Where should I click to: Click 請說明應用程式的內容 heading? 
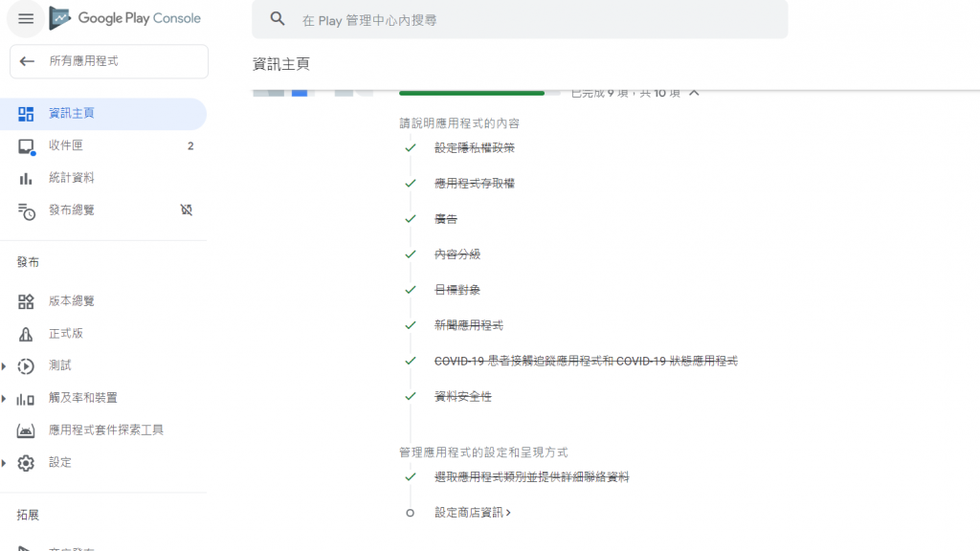click(459, 123)
